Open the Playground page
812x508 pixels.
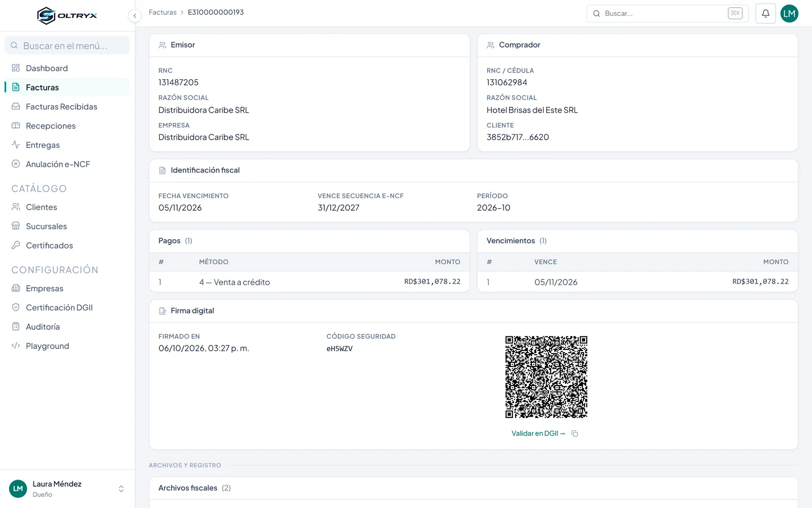[67, 346]
